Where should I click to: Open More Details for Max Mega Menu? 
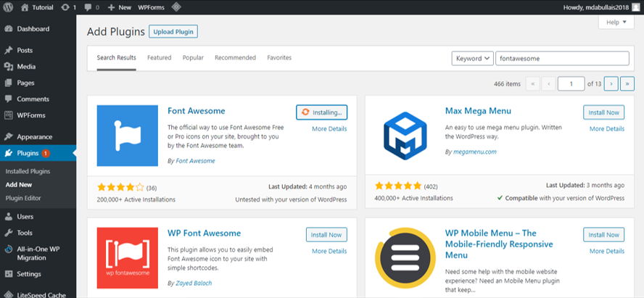tap(607, 128)
